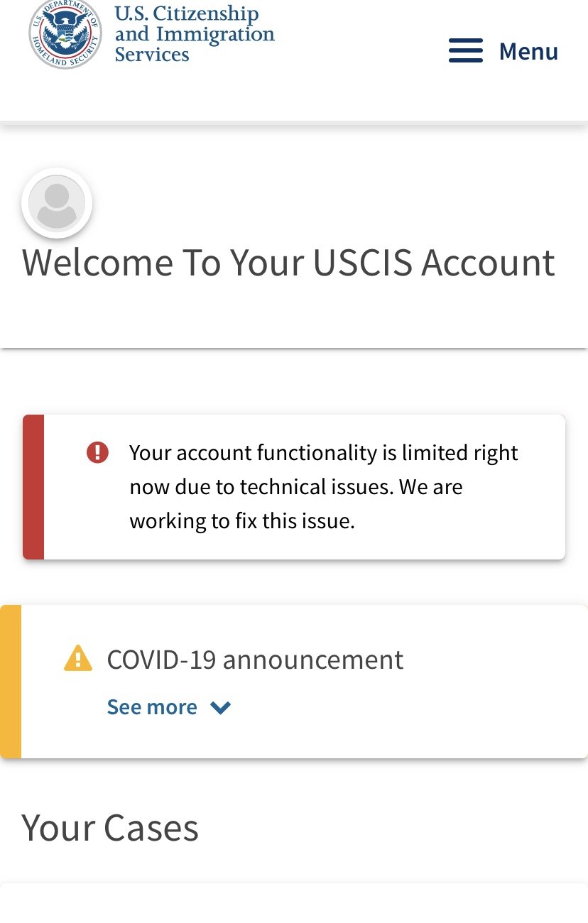Image resolution: width=588 pixels, height=923 pixels.
Task: Click the red error exclamation icon
Action: pyautogui.click(x=97, y=452)
